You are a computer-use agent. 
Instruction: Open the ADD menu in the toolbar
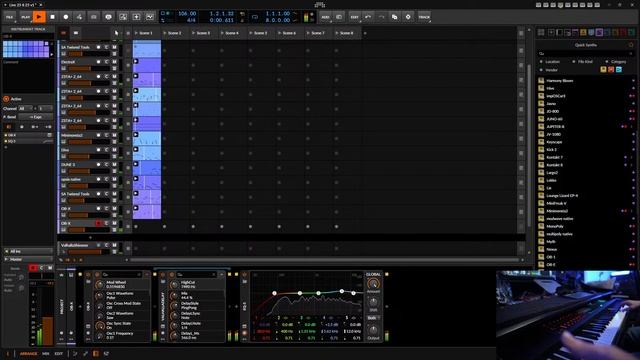[325, 17]
